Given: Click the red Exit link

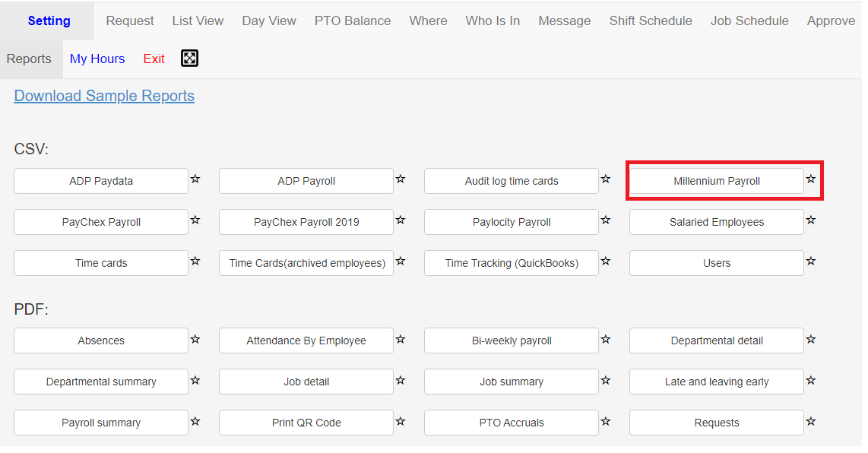Looking at the screenshot, I should (154, 59).
